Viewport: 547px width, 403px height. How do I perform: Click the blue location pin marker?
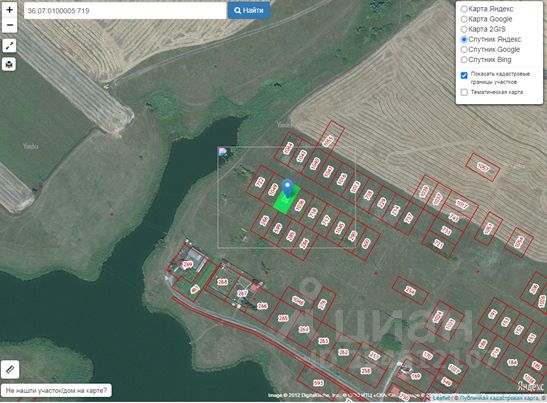pos(287,188)
